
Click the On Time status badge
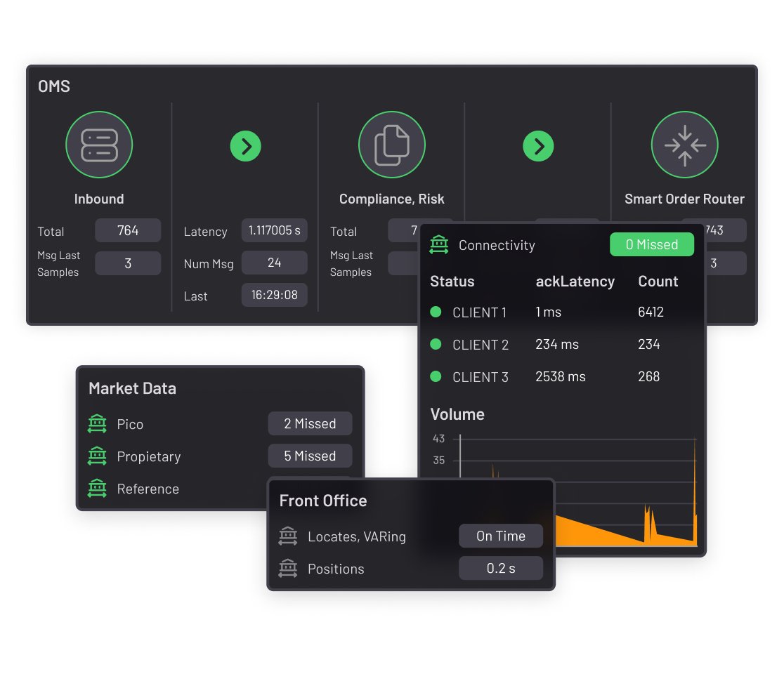pyautogui.click(x=501, y=536)
